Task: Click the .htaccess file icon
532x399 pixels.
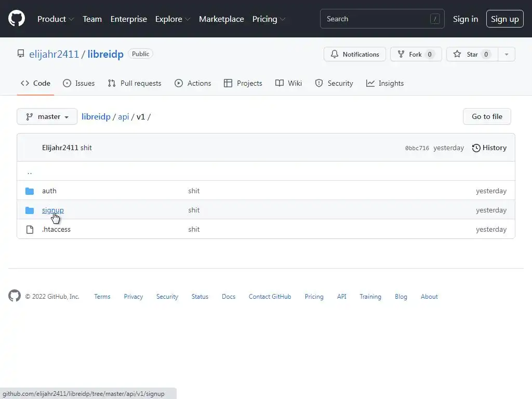Action: [x=30, y=229]
